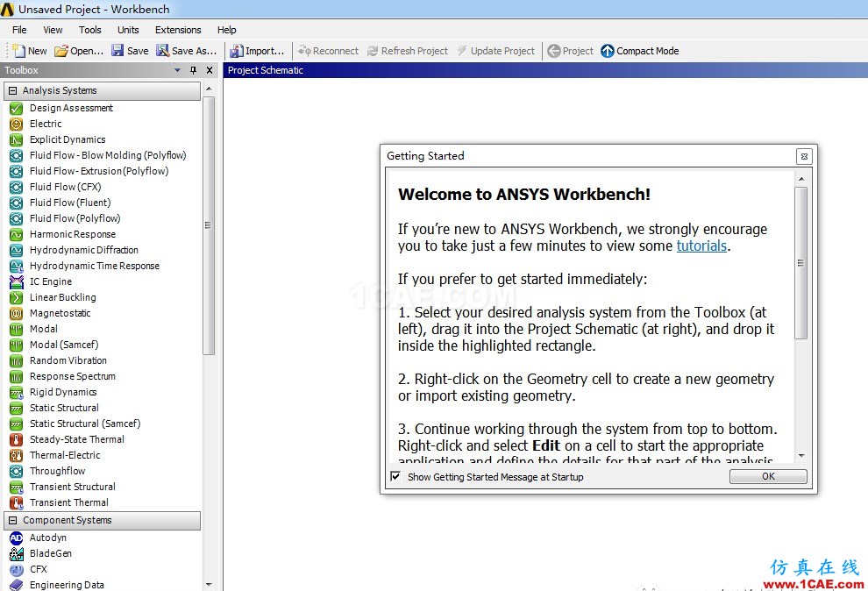Click OK in Getting Started dialog

click(768, 476)
